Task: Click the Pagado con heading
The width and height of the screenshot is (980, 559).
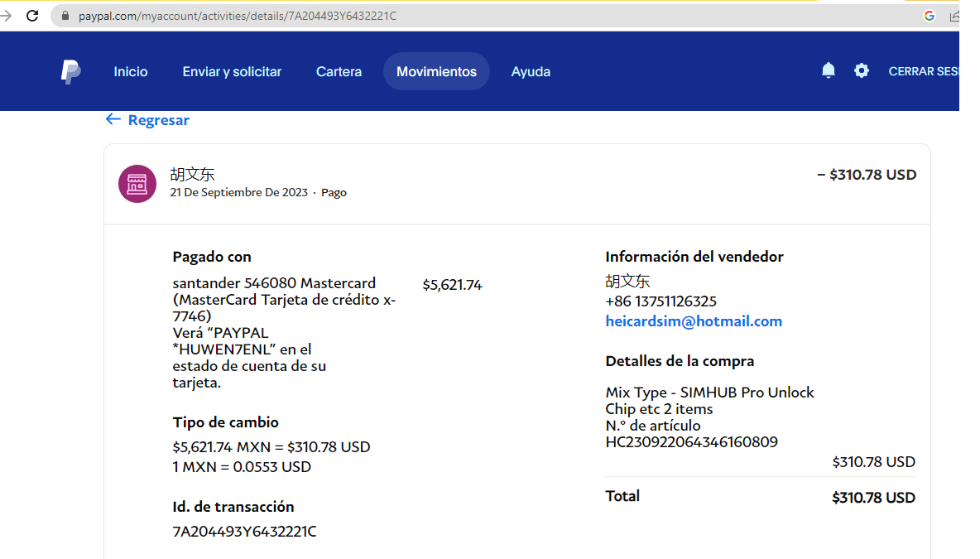Action: tap(212, 257)
